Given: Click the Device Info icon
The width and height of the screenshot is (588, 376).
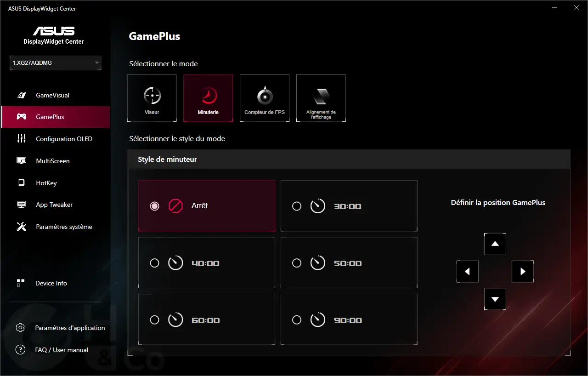Looking at the screenshot, I should [x=20, y=283].
